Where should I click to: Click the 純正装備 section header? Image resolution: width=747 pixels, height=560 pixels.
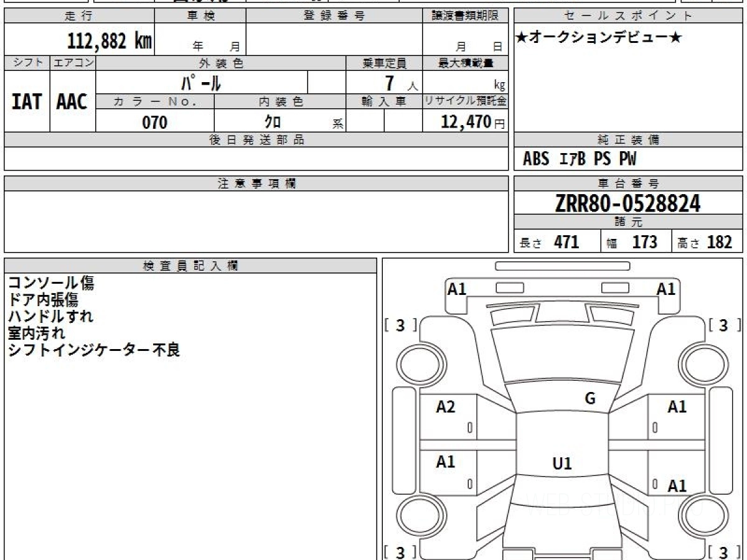tap(628, 140)
